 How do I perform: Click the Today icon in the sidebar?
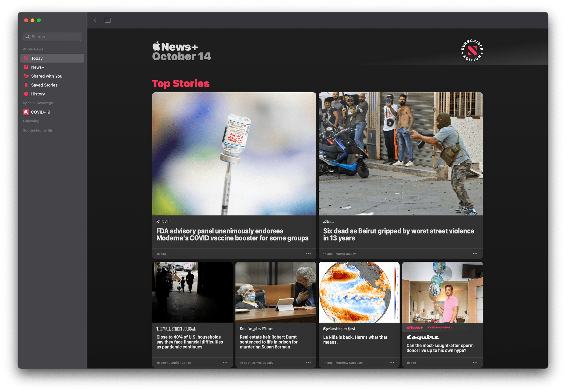(x=26, y=58)
